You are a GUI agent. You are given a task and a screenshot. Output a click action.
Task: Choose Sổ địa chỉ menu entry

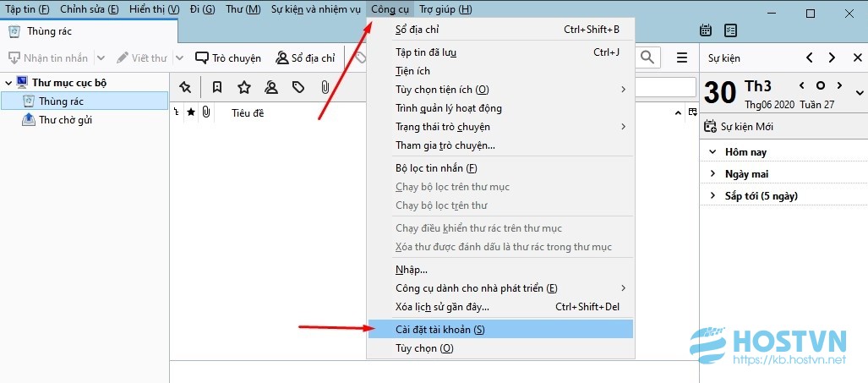501,30
